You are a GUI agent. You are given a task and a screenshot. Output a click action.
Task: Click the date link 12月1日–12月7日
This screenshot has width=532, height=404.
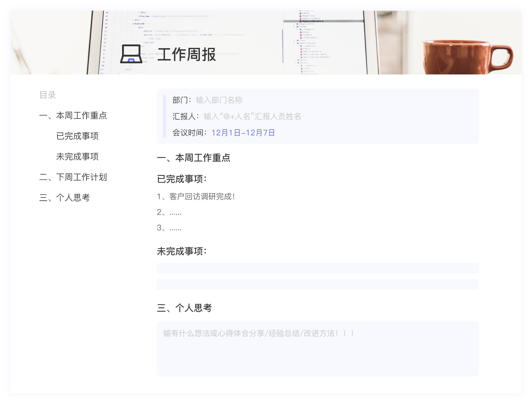(243, 133)
